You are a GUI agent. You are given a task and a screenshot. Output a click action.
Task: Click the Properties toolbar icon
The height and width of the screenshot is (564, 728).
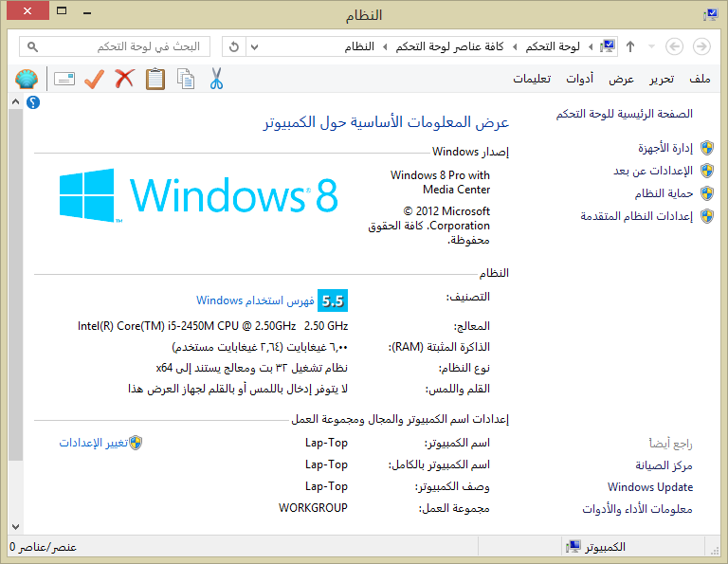[x=64, y=79]
